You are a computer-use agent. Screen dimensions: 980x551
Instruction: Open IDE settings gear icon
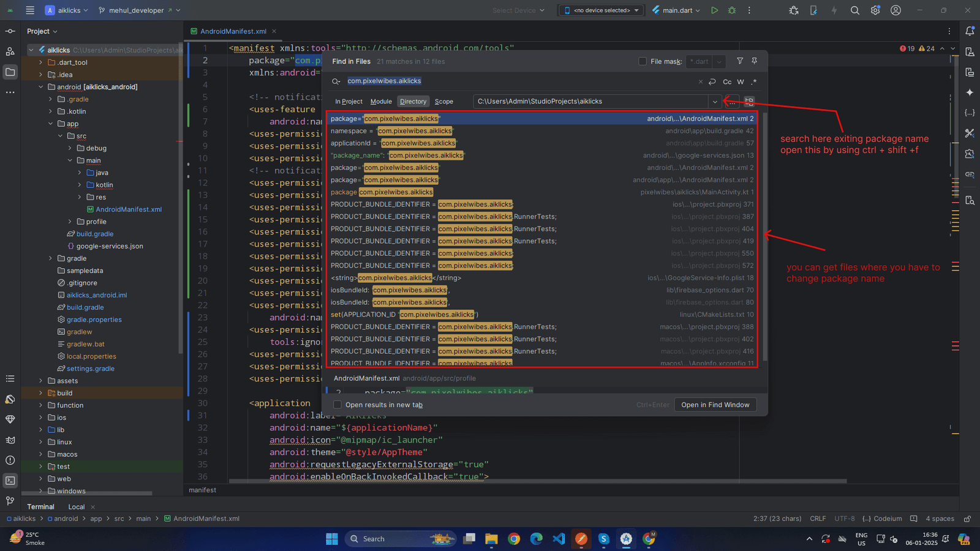(x=875, y=10)
